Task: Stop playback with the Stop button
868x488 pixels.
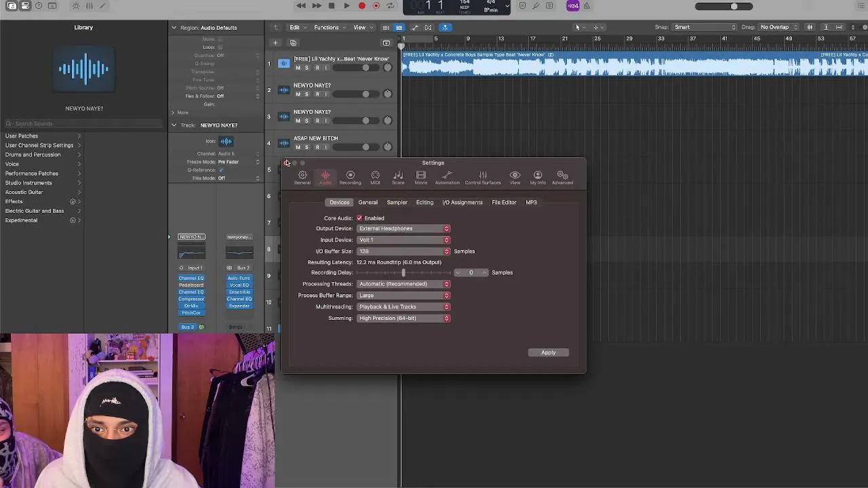Action: coord(332,6)
